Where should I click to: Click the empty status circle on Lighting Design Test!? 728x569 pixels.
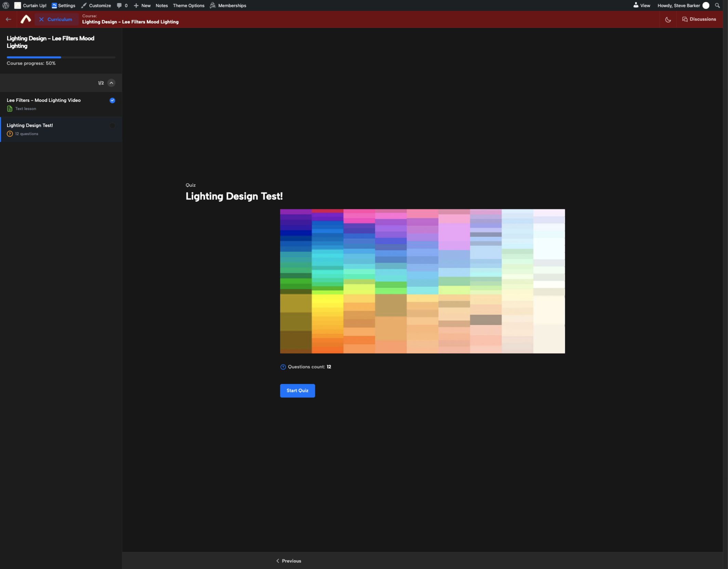112,126
